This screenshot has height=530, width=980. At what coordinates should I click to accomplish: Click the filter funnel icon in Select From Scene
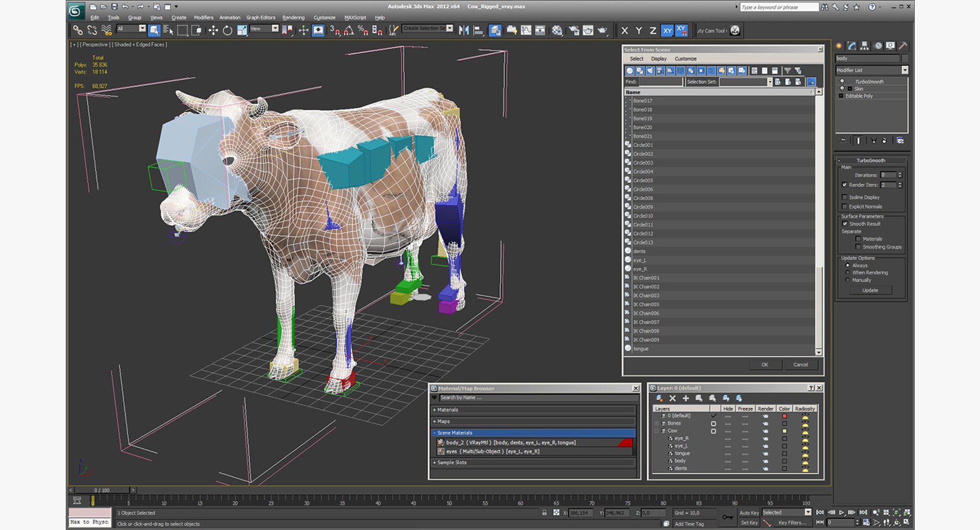click(x=788, y=71)
